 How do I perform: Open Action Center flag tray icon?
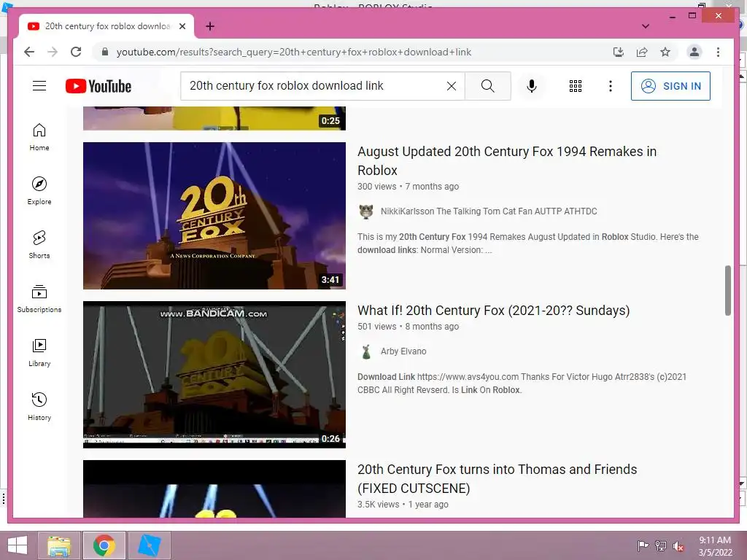[x=643, y=545]
